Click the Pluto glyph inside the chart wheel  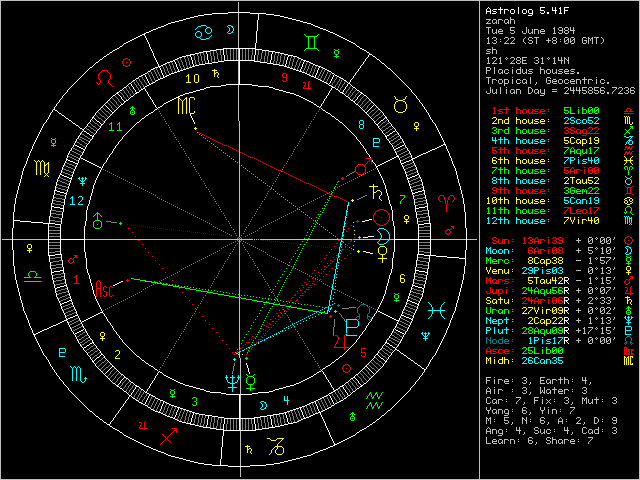coord(353,326)
